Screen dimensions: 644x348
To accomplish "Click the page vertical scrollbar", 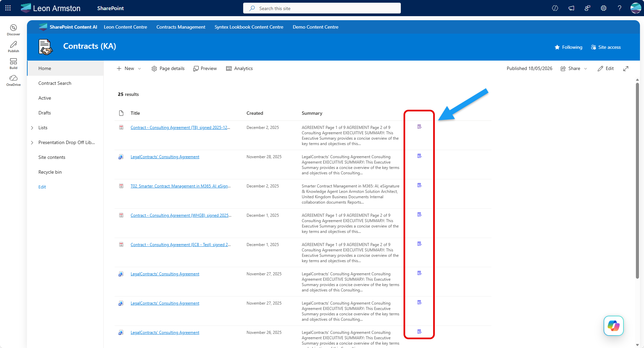I will click(637, 180).
